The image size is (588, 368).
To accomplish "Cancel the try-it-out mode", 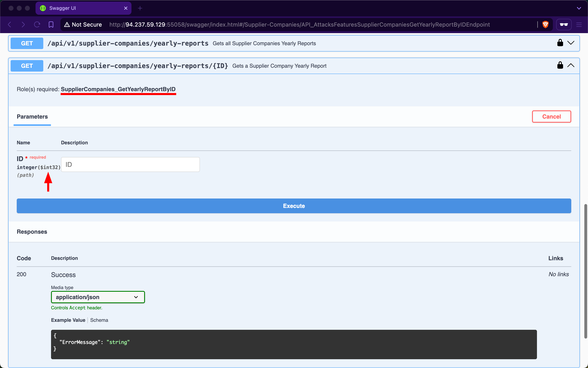I will pyautogui.click(x=551, y=117).
